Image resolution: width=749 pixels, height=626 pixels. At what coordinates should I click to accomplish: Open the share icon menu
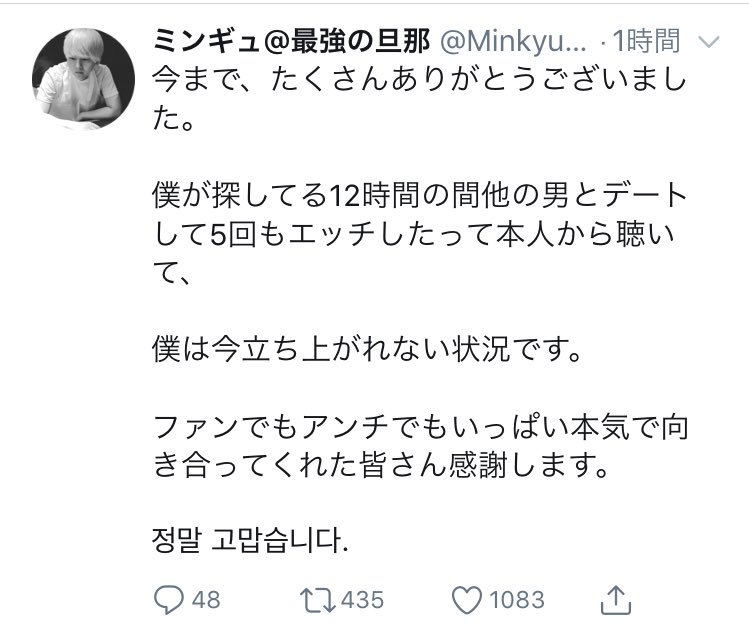click(619, 598)
